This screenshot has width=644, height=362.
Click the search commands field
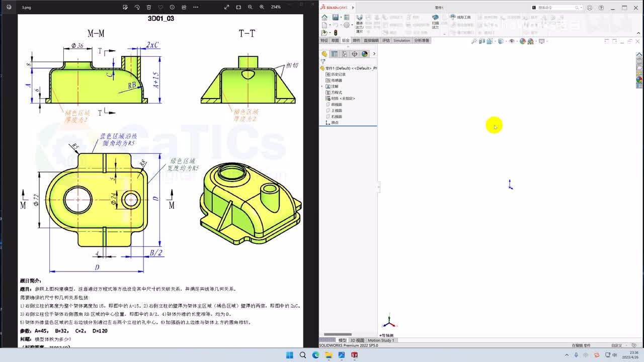pos(556,8)
